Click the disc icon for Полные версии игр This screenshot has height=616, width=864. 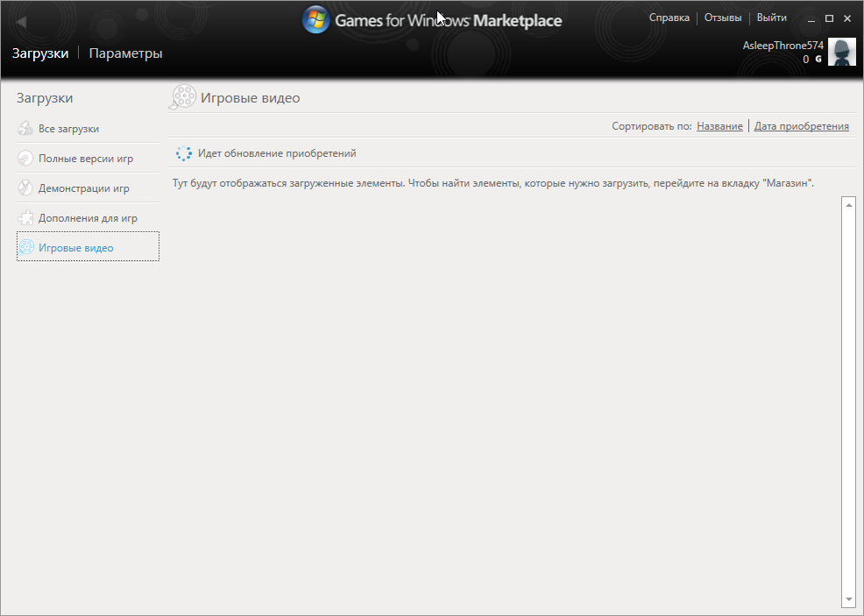[25, 158]
